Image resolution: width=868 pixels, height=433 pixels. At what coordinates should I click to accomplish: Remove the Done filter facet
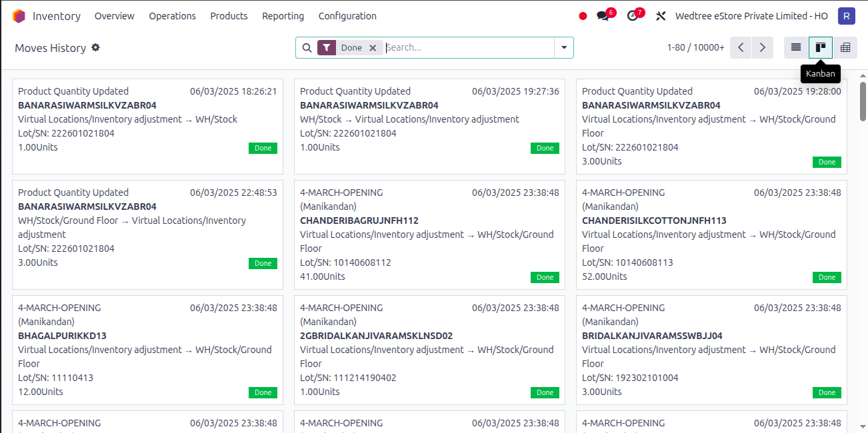(373, 48)
